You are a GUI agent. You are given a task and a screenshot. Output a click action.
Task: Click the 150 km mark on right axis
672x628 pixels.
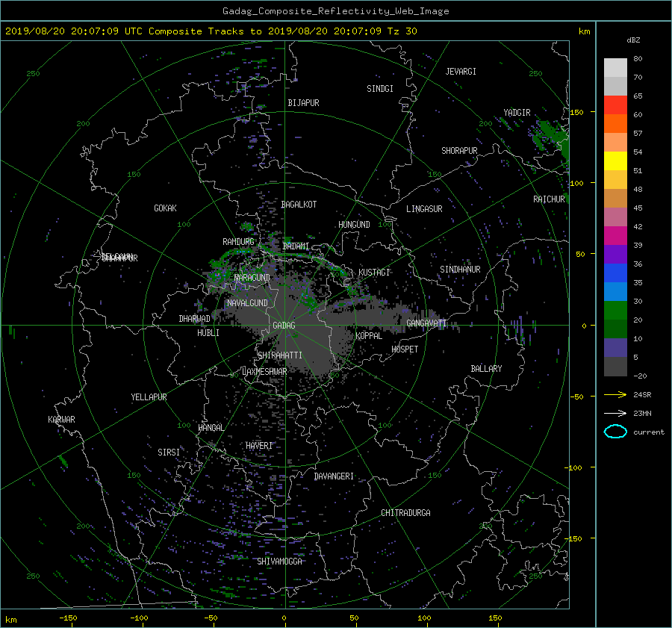tap(577, 112)
